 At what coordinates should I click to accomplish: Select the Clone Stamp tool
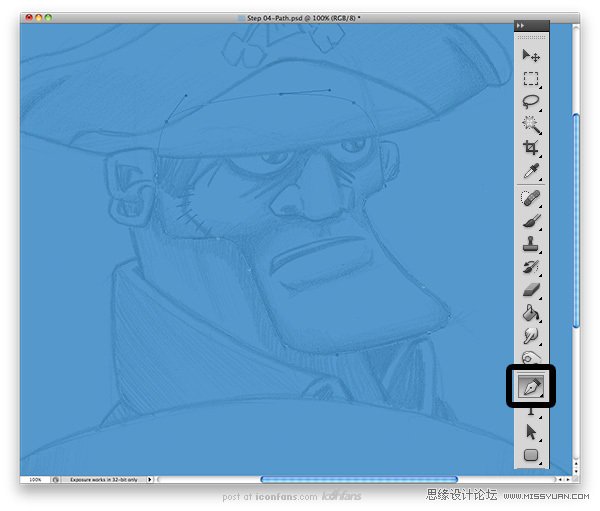point(531,244)
